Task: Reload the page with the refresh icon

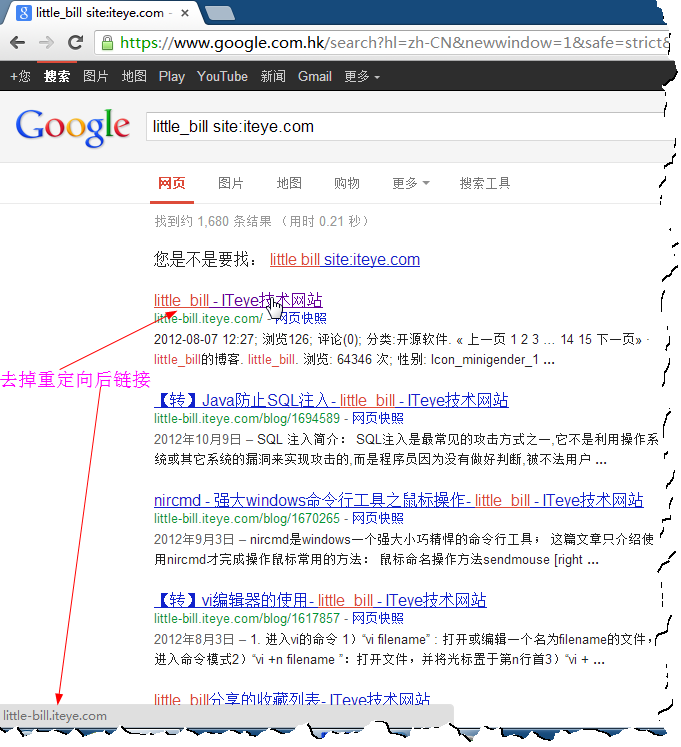Action: [x=75, y=43]
